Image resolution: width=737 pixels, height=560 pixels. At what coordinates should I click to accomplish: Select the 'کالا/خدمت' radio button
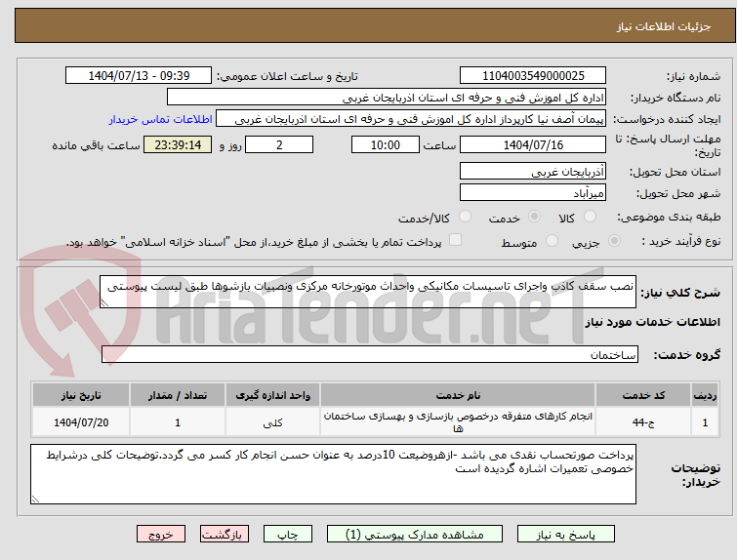tap(465, 217)
